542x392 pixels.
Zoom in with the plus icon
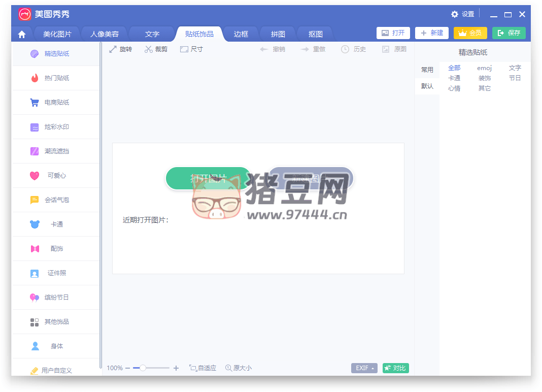[x=176, y=368]
